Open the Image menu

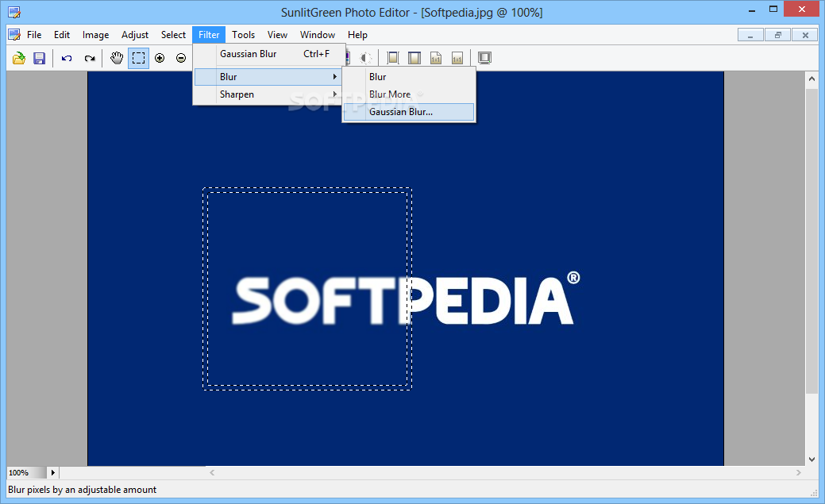95,35
